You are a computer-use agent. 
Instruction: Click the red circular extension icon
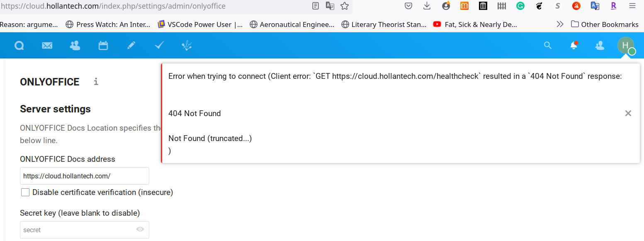coord(576,6)
